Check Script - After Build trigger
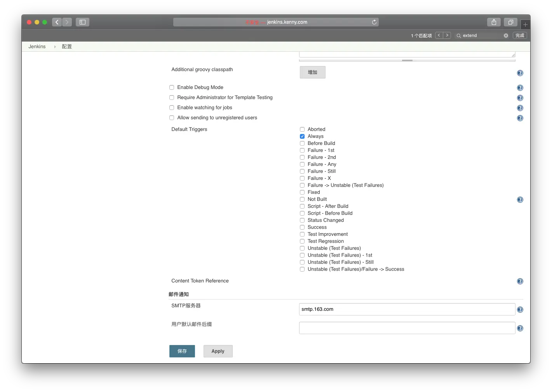 302,206
